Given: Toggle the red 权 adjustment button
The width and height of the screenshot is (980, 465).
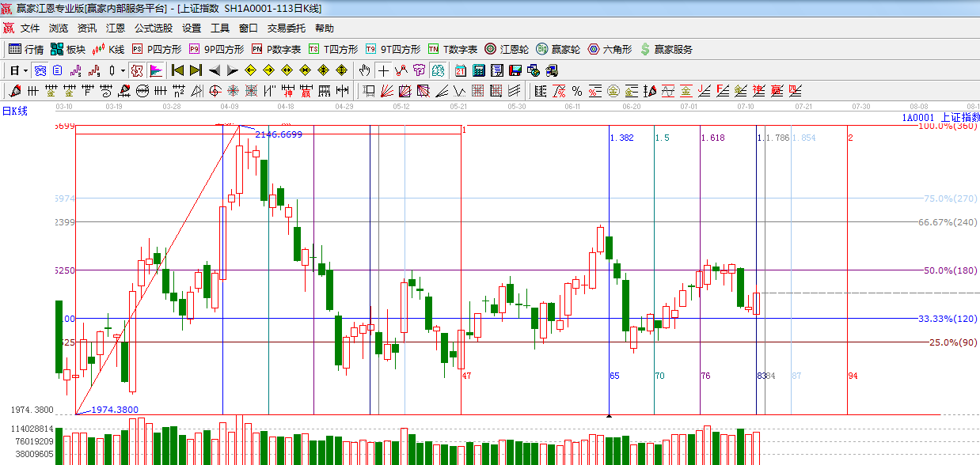Looking at the screenshot, I should 138,70.
